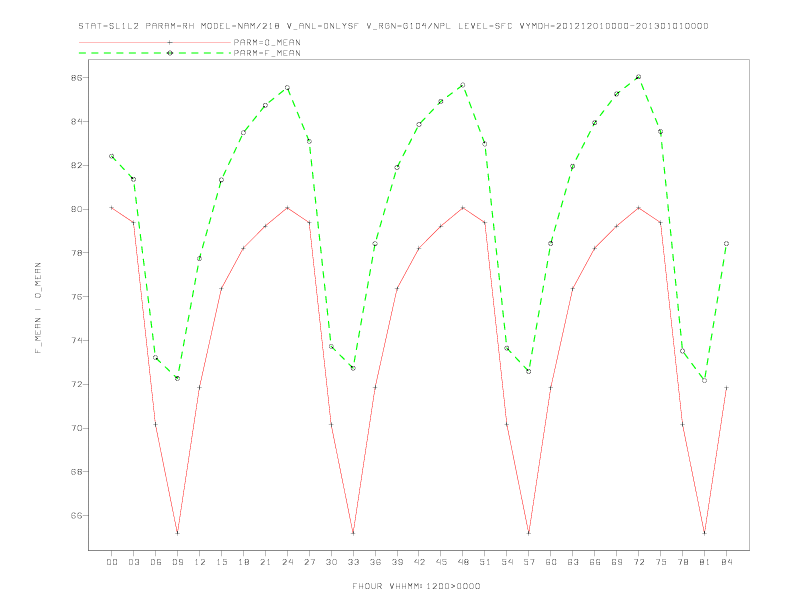Viewport: 792px width, 612px height.
Task: Click red O_MEAN plus marker at hour 48
Action: (x=463, y=208)
